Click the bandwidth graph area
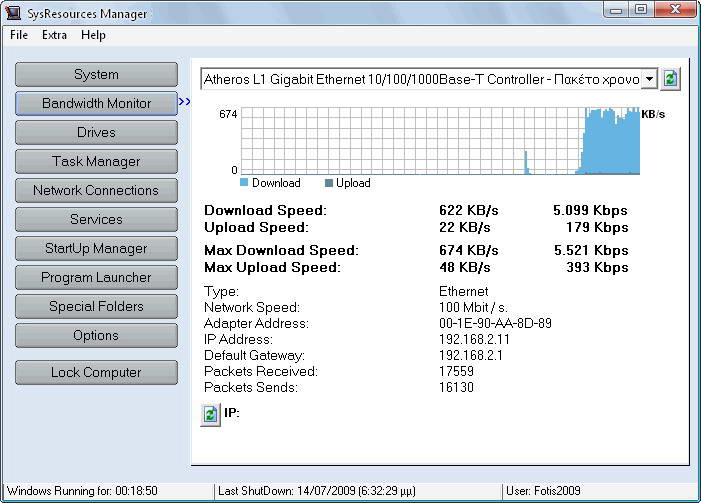The image size is (701, 503). [x=440, y=140]
